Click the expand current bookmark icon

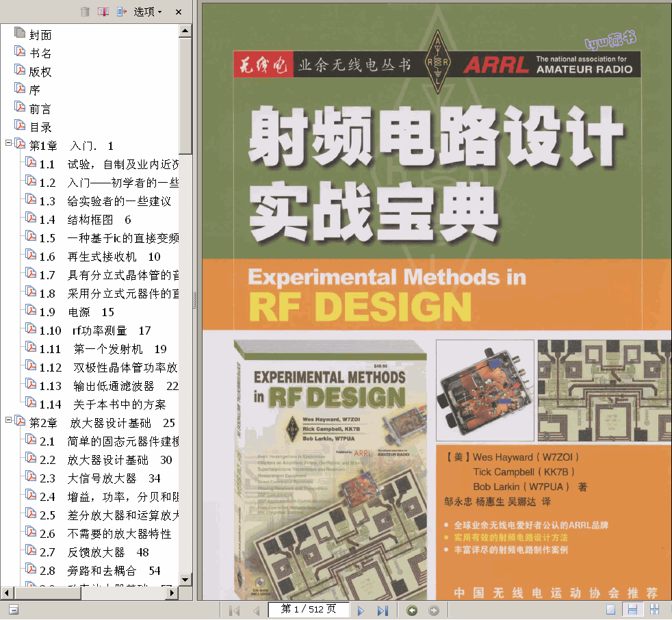[122, 12]
